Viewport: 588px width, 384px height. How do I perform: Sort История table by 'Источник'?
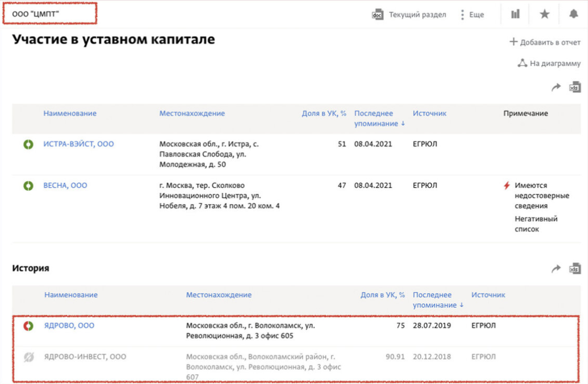click(488, 294)
